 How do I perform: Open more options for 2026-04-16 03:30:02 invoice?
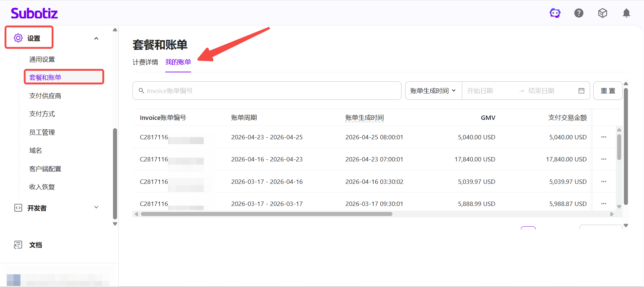[604, 182]
